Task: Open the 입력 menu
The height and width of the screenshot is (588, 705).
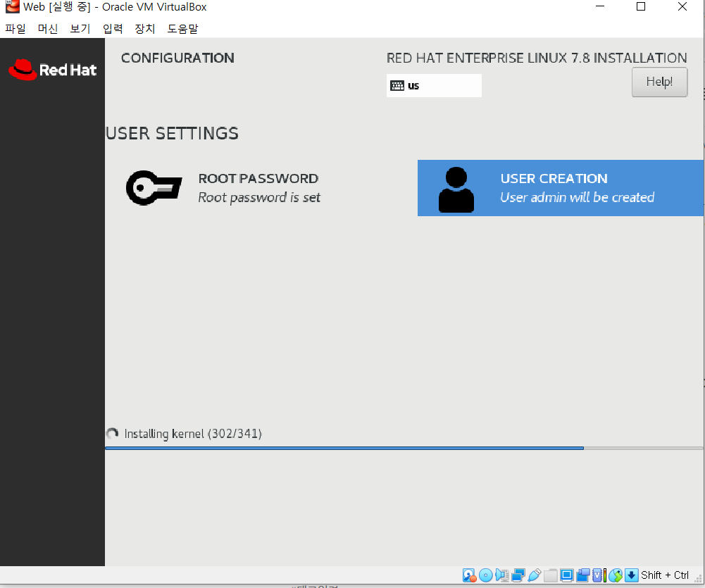Action: coord(113,29)
